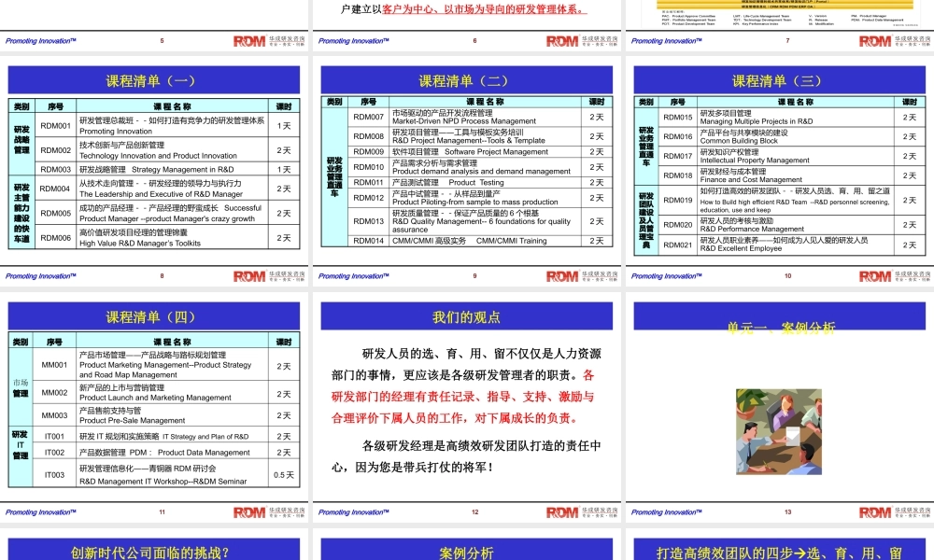Select the slide titled 课程清单（四）

pos(154,407)
